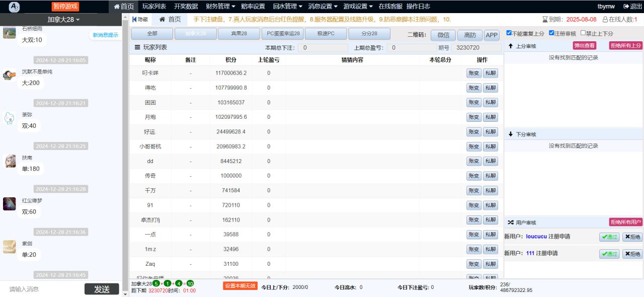This screenshot has width=644, height=297.
Task: Open 开奖数据 in the top navigation
Action: (186, 7)
